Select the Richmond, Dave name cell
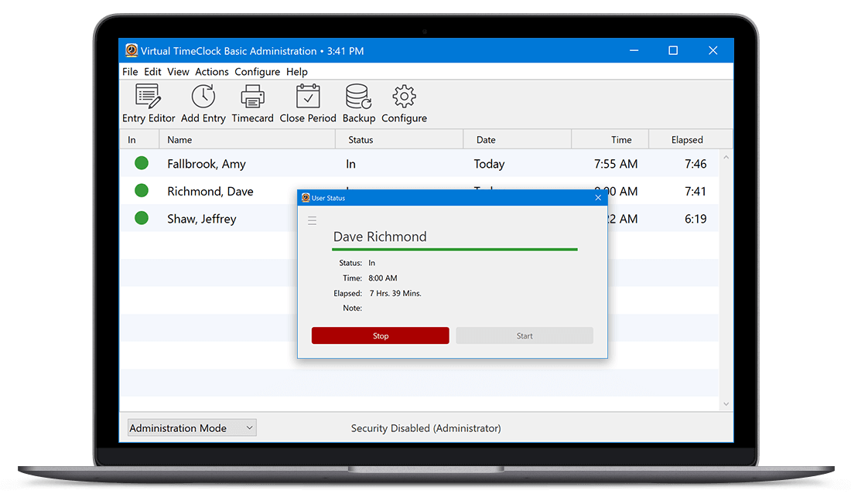 pyautogui.click(x=210, y=192)
